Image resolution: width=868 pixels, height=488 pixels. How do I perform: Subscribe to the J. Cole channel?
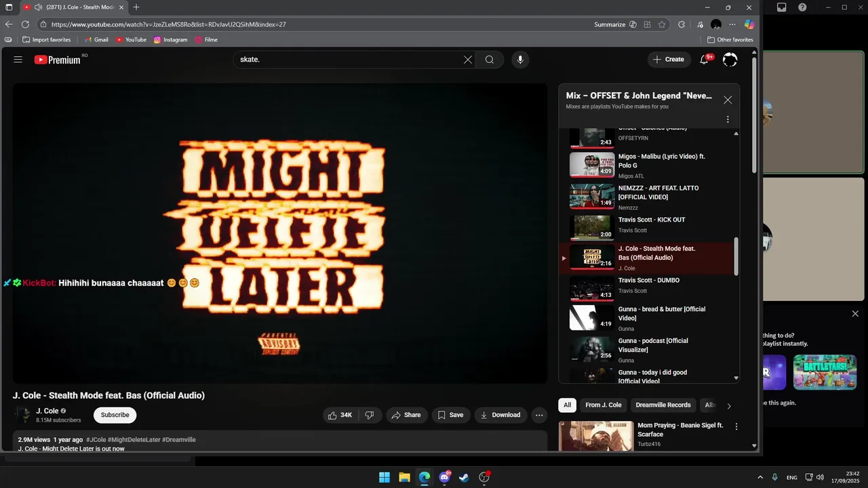[115, 415]
